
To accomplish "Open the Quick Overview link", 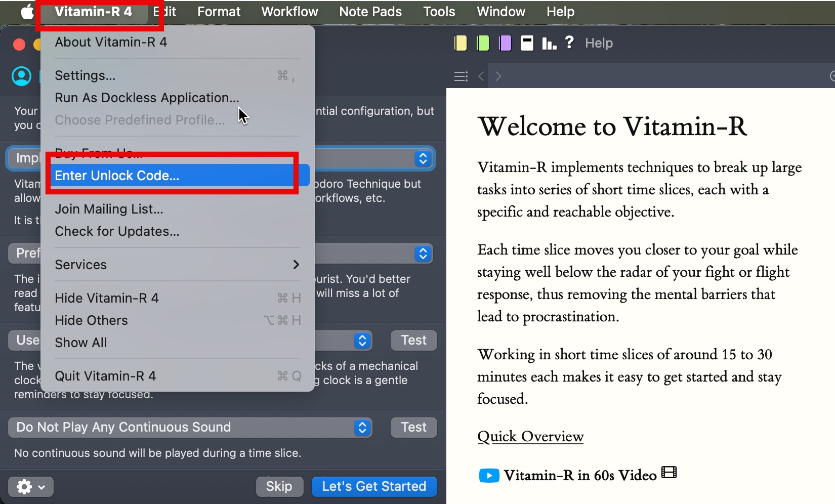I will [x=530, y=437].
